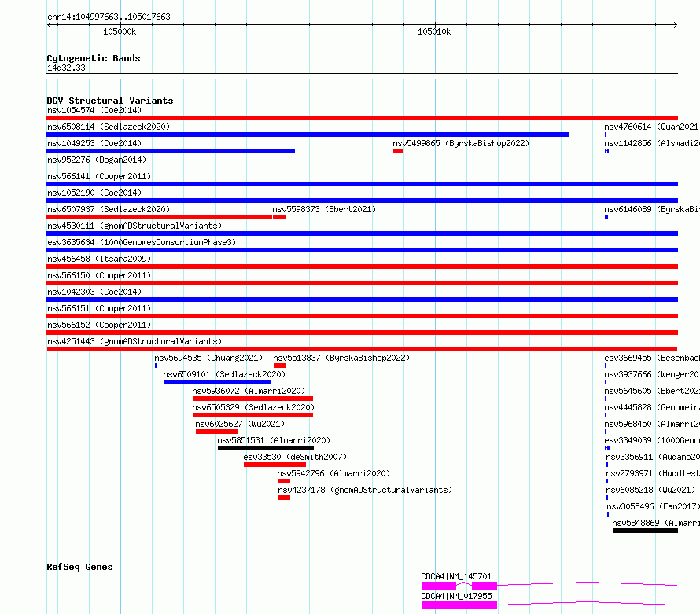Click nsv6505329 (Sedlazeck2020) label
The height and width of the screenshot is (614, 700).
tap(253, 407)
